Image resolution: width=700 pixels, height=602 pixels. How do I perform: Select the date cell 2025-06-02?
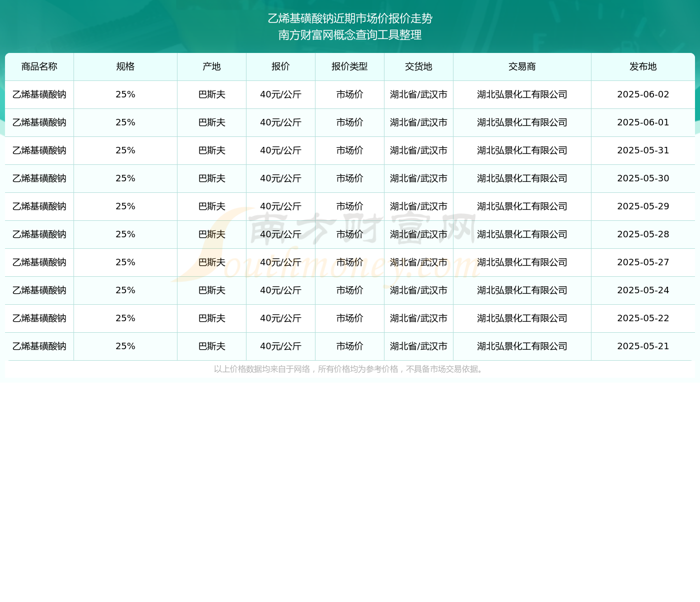[x=643, y=94]
